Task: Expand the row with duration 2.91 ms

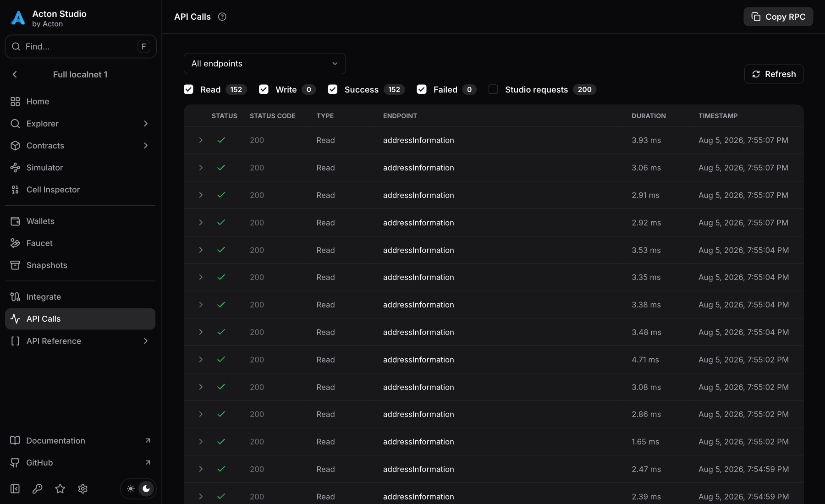Action: pyautogui.click(x=201, y=195)
